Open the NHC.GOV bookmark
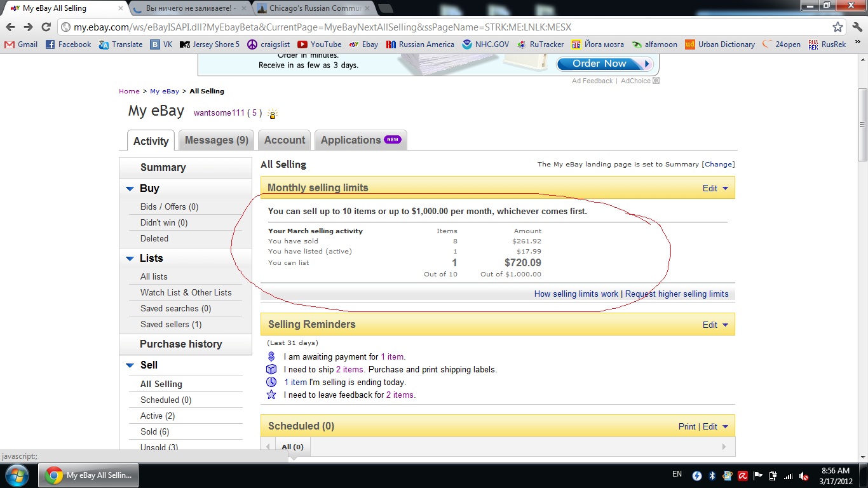Image resolution: width=868 pixels, height=488 pixels. click(485, 44)
